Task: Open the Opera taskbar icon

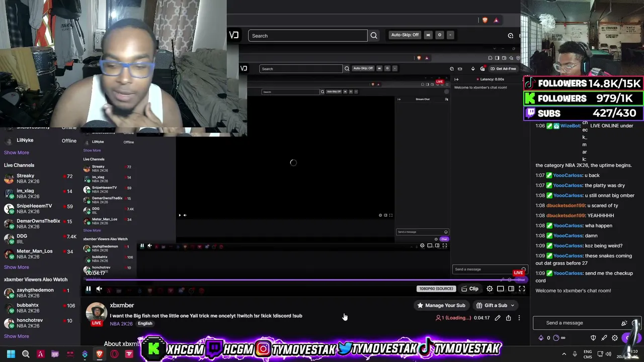Action: pyautogui.click(x=114, y=354)
